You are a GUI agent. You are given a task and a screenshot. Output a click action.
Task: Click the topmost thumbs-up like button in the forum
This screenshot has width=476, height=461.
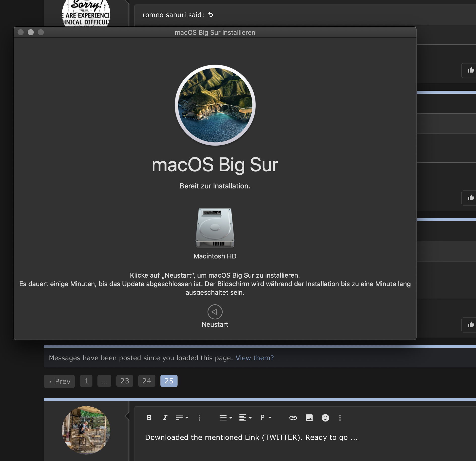coord(470,70)
